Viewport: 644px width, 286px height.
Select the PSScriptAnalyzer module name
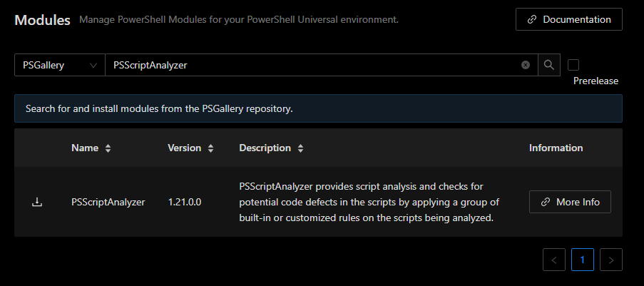[108, 202]
